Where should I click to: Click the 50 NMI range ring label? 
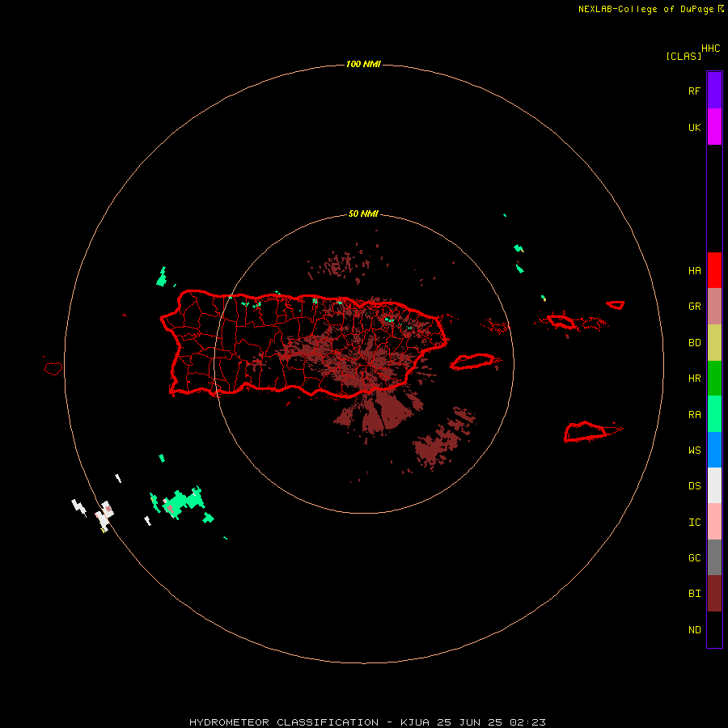coord(363,214)
